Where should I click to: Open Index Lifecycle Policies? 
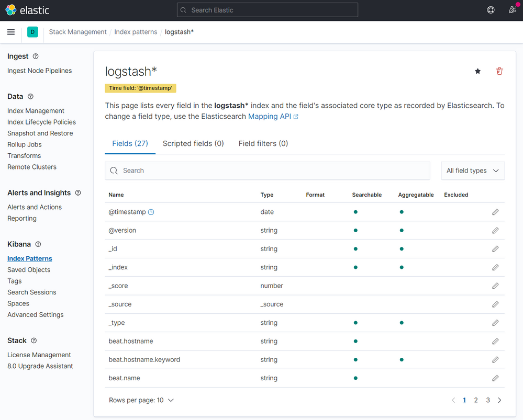[x=42, y=122]
